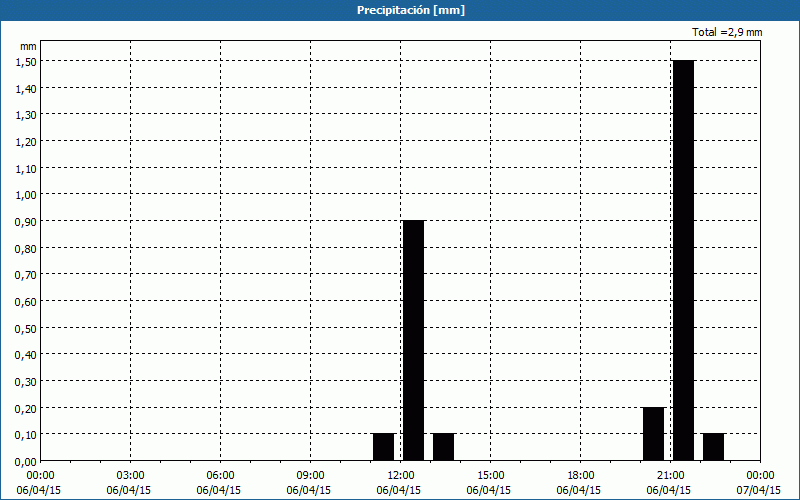Click the 1,50 y-axis value
Viewport: 800px width, 500px height.
point(26,61)
